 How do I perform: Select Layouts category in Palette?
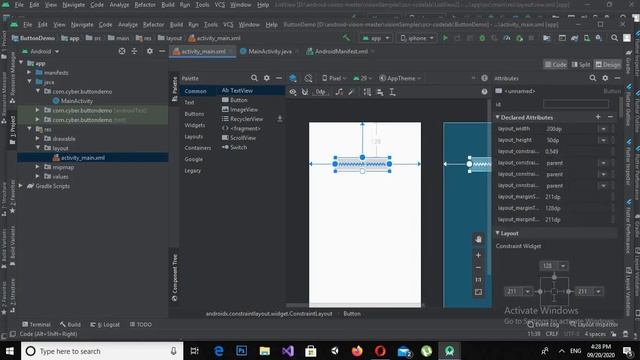193,137
